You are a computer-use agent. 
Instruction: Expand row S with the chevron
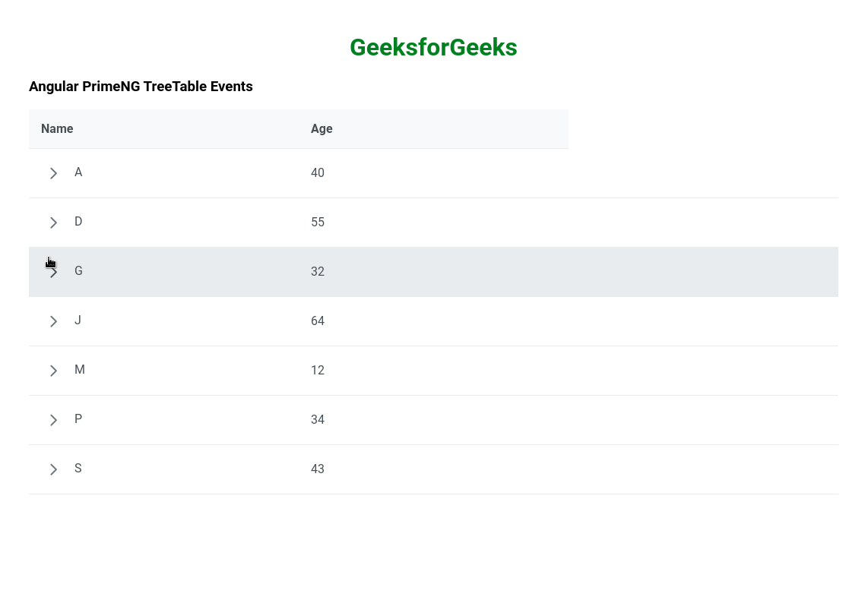(53, 469)
